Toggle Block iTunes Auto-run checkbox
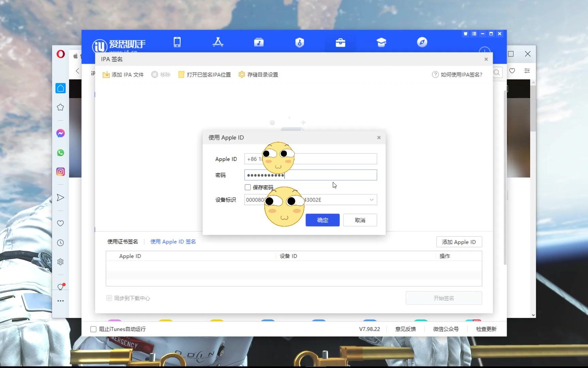 (x=93, y=329)
